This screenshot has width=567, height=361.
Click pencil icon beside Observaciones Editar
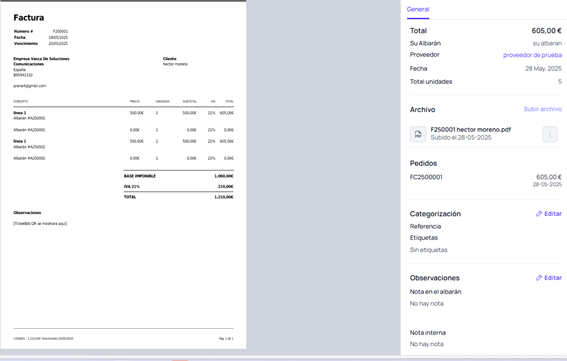pos(539,278)
